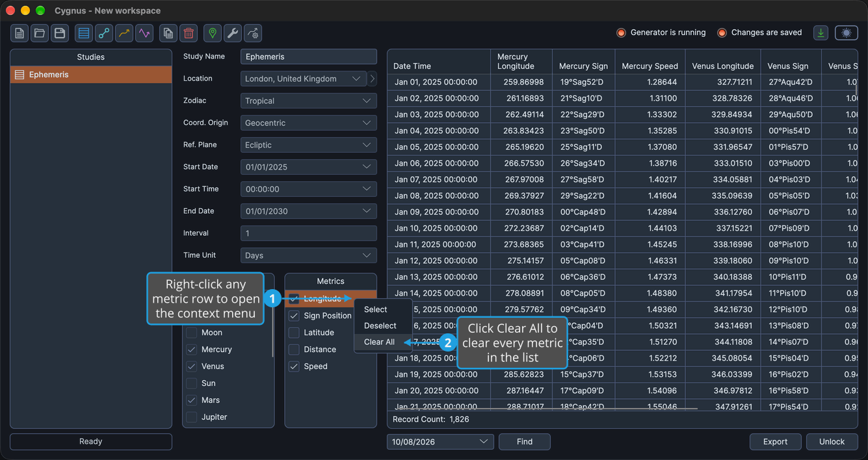Click the Mercury Longitude column header

521,62
